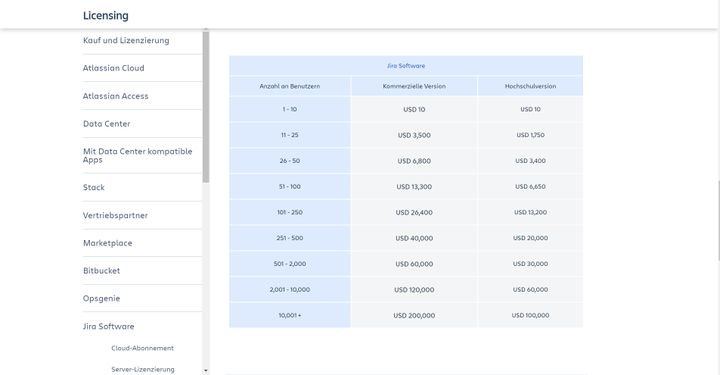Click Kommerzielle Version column header

tap(414, 86)
